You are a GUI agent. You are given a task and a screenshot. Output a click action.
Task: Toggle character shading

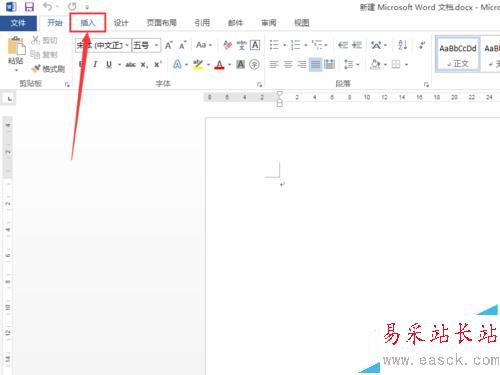(x=241, y=64)
